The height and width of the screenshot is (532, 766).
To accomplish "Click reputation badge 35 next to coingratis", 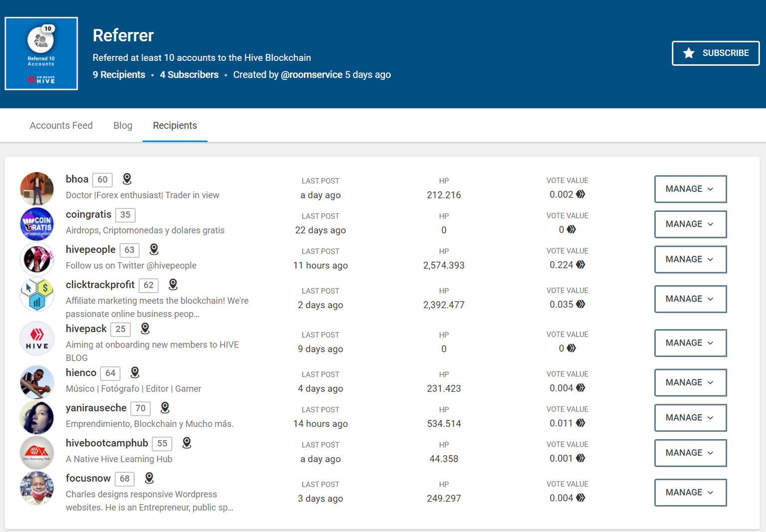I will (x=125, y=215).
